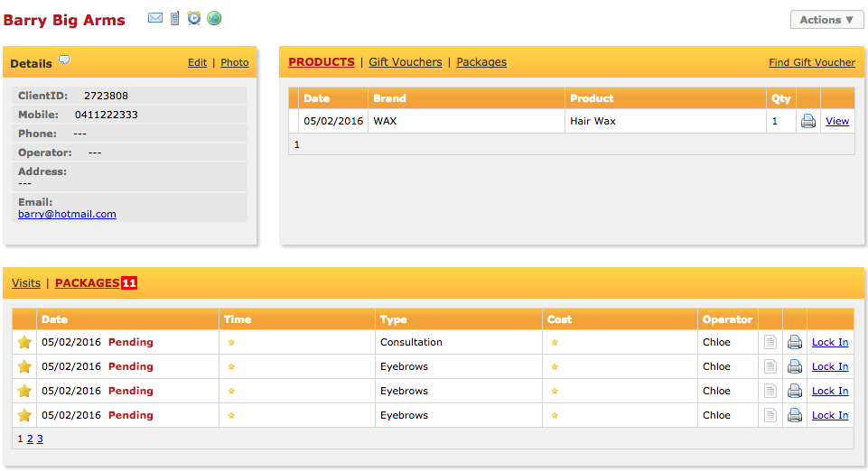Click the Photo link in Details

click(235, 62)
